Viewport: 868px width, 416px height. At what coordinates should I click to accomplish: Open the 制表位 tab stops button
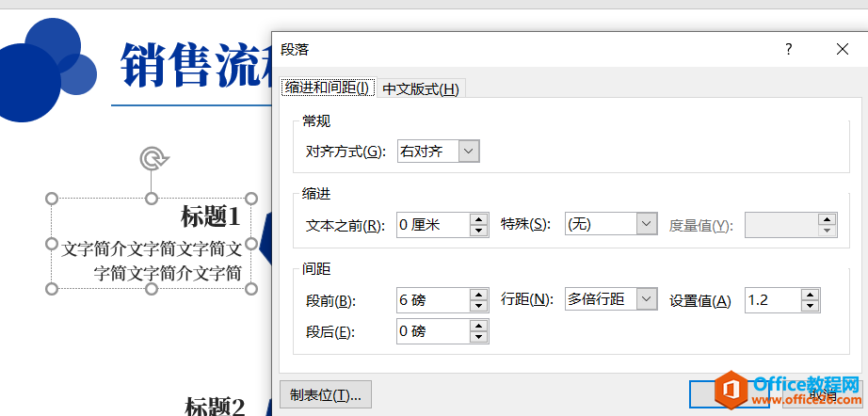pos(326,395)
